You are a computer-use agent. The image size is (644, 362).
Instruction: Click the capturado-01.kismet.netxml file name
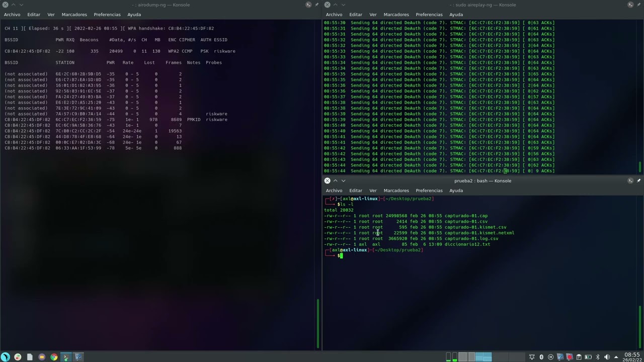click(x=479, y=233)
